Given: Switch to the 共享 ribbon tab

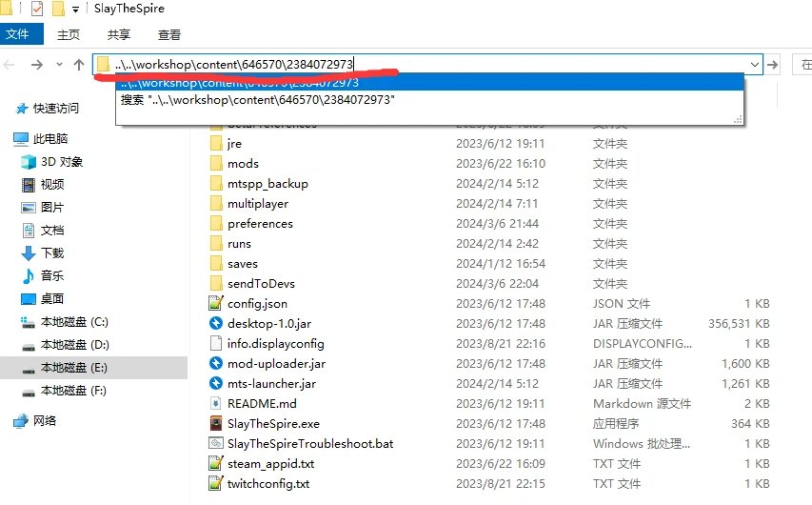Looking at the screenshot, I should tap(119, 34).
